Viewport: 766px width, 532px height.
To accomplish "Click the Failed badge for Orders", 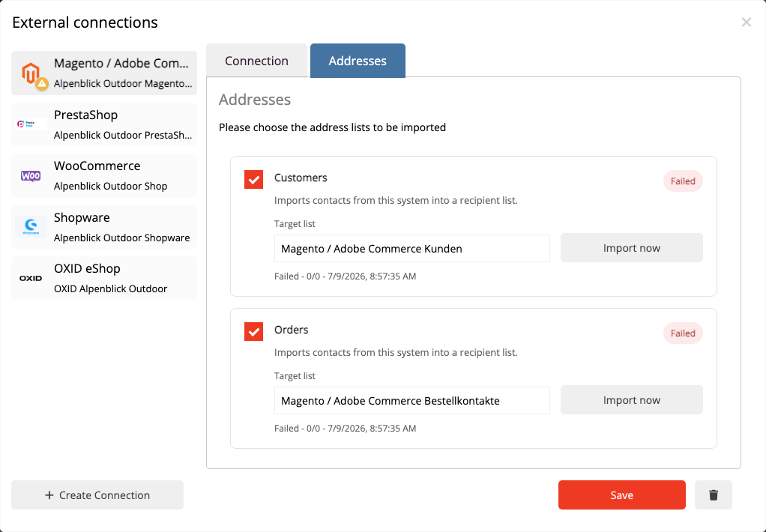I will pos(683,333).
